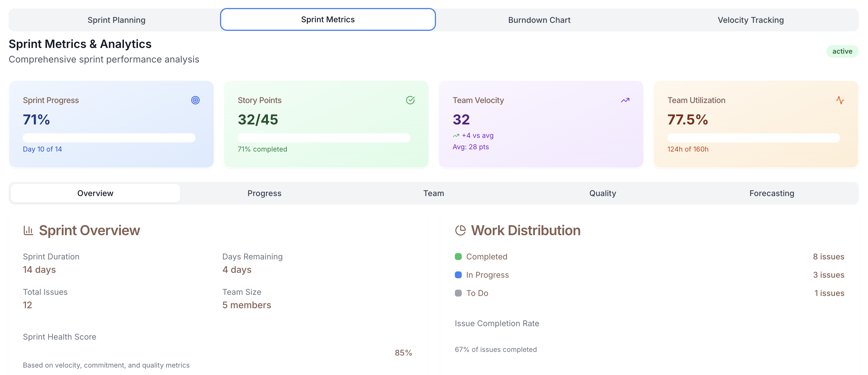The width and height of the screenshot is (868, 375).
Task: Open the Sprint Planning tab
Action: pyautogui.click(x=116, y=20)
